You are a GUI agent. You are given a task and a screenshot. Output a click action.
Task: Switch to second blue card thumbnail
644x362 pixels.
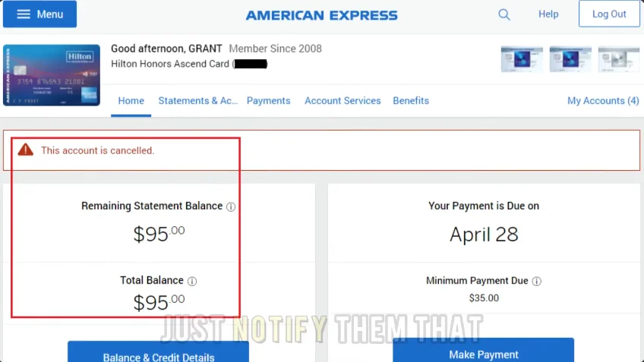point(570,59)
